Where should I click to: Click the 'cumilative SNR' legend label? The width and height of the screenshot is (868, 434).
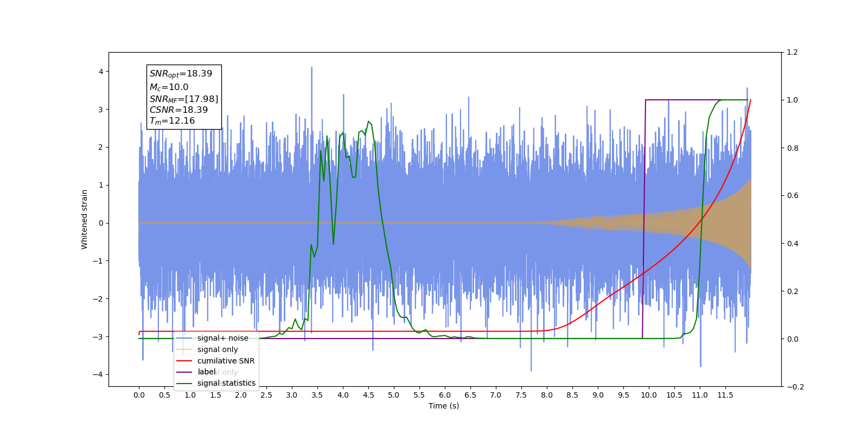coord(226,361)
